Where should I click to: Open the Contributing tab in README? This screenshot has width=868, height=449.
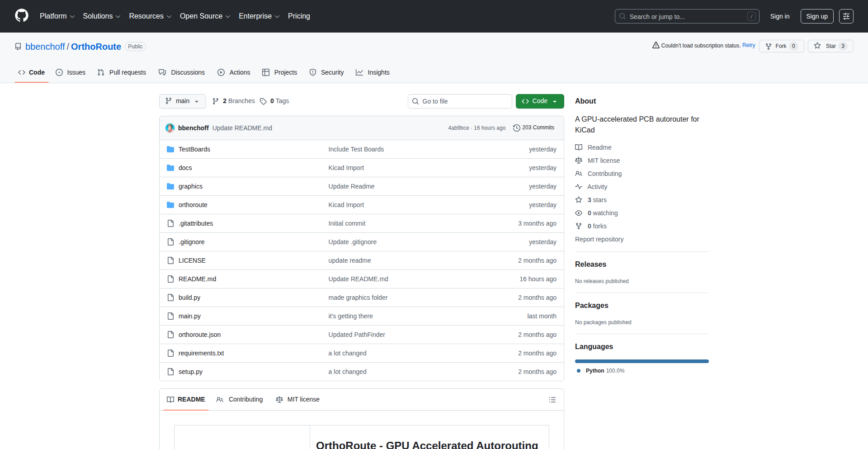pyautogui.click(x=240, y=399)
